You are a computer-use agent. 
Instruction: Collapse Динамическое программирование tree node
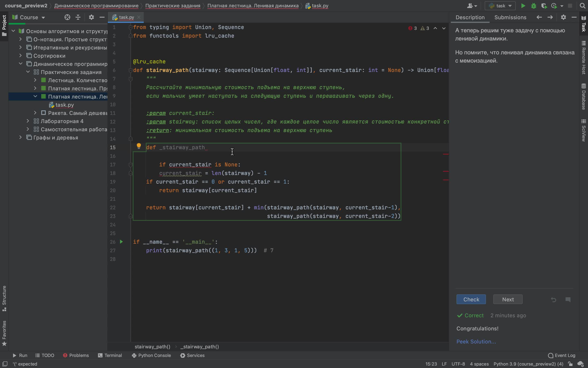21,64
